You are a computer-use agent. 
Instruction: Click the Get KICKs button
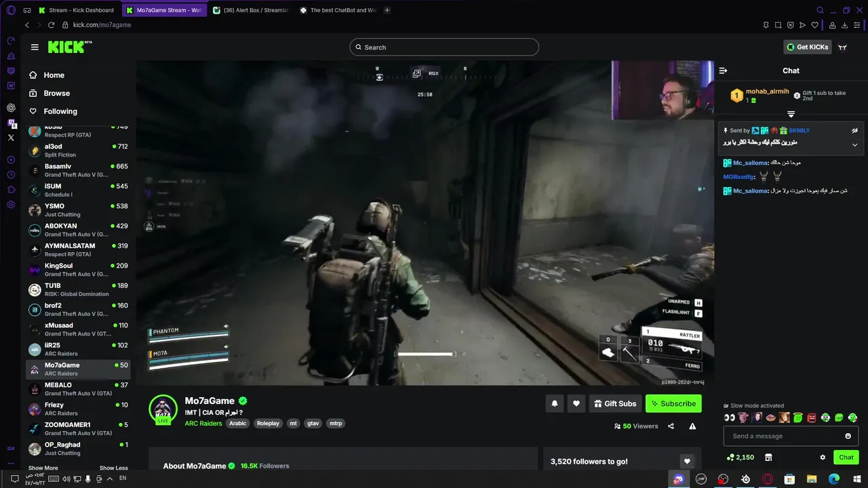pos(808,47)
